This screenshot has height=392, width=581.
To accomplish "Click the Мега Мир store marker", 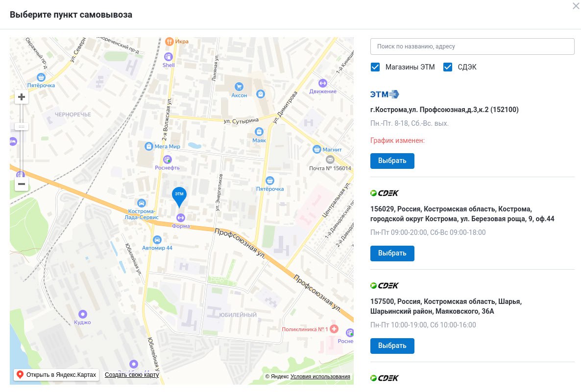I will (x=148, y=146).
